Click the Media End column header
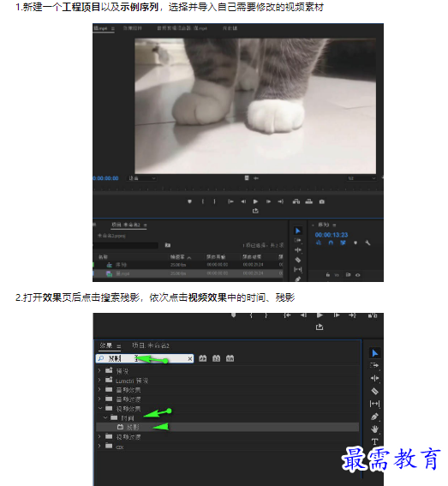This screenshot has height=486, width=448. pos(252,257)
